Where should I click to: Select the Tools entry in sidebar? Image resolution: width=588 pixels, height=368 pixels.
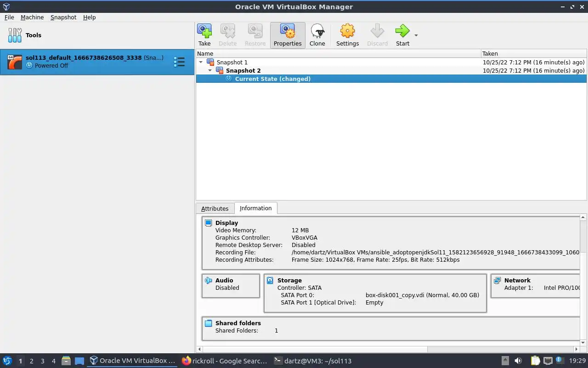tap(97, 35)
